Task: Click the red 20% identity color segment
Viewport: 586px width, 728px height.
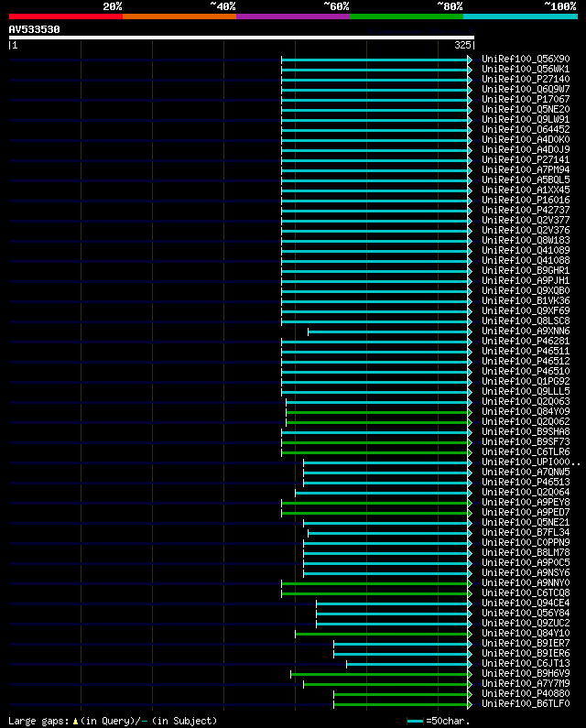Action: pos(66,16)
